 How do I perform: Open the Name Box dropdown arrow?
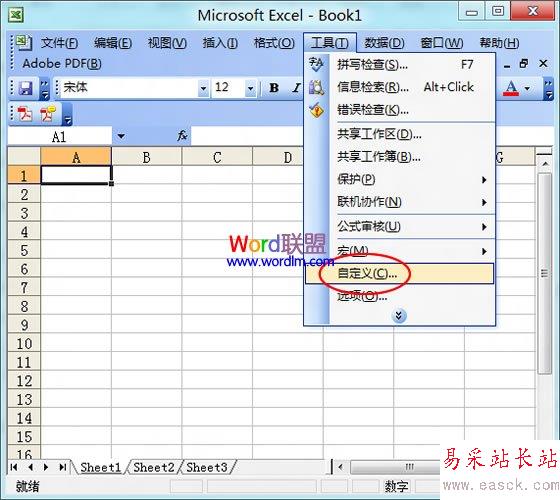pyautogui.click(x=121, y=136)
